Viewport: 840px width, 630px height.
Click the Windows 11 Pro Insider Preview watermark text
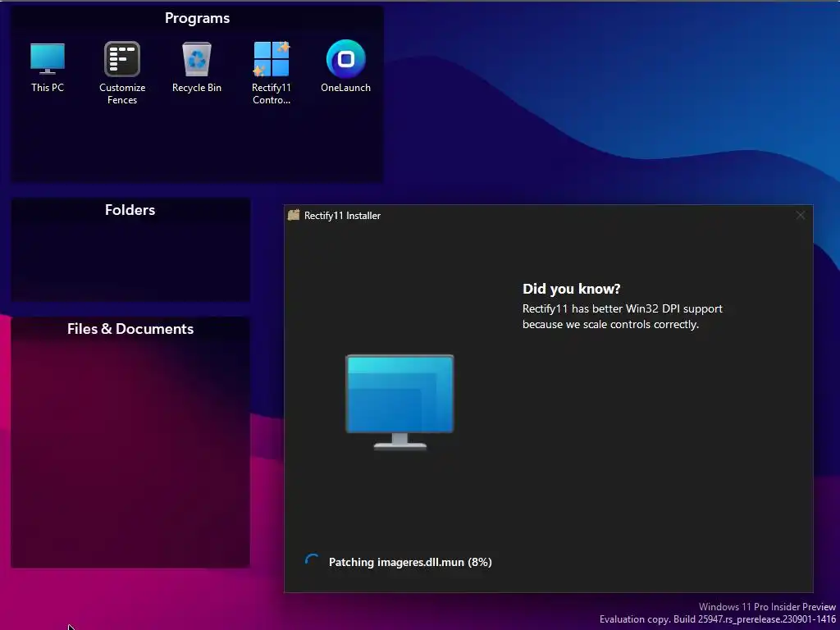(x=767, y=607)
